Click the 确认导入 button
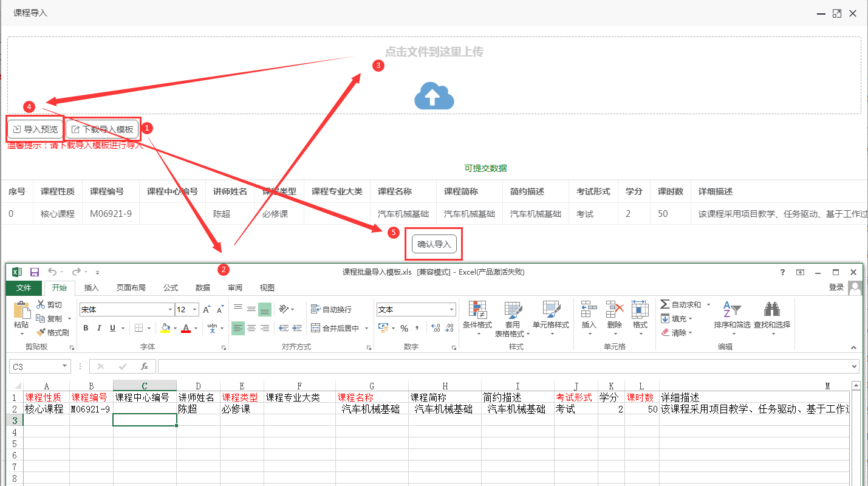868x486 pixels. 434,244
